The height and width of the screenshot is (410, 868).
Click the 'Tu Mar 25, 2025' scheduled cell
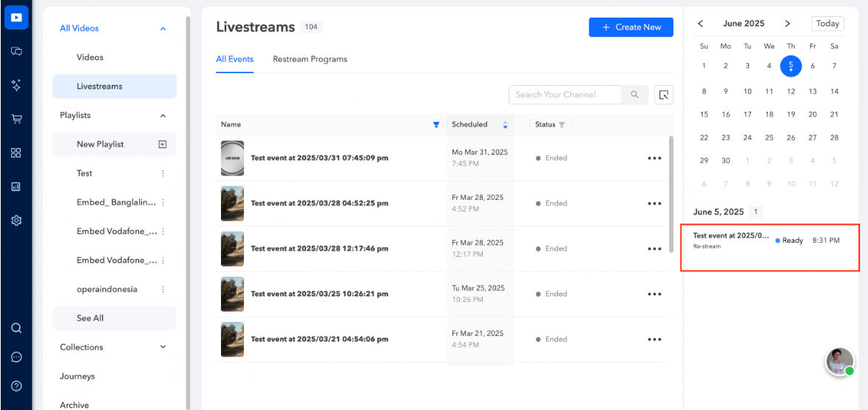point(480,295)
